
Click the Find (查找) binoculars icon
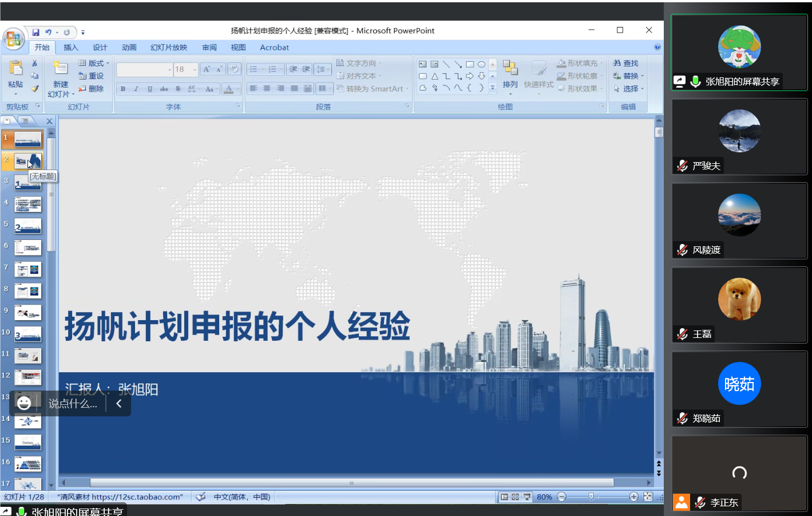coord(617,63)
